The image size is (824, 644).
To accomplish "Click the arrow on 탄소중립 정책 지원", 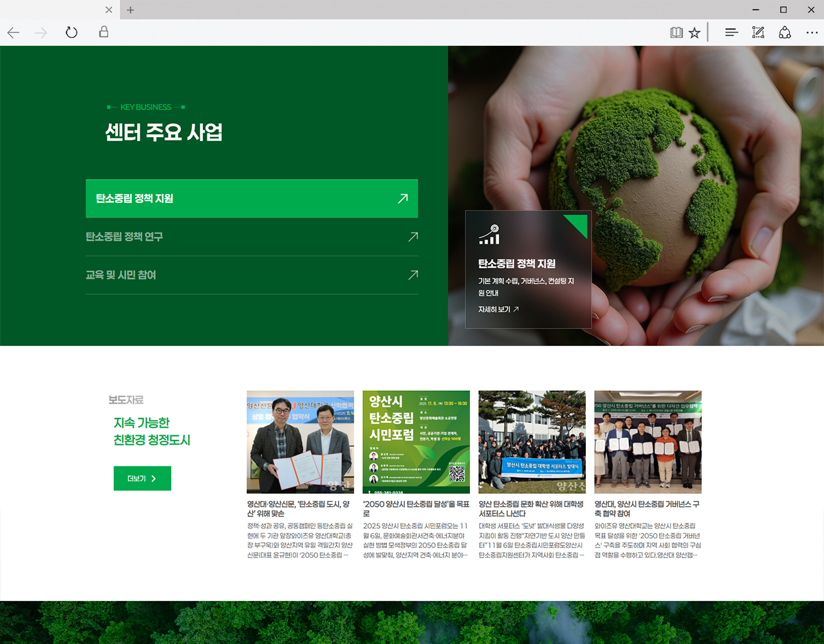I will (x=402, y=198).
